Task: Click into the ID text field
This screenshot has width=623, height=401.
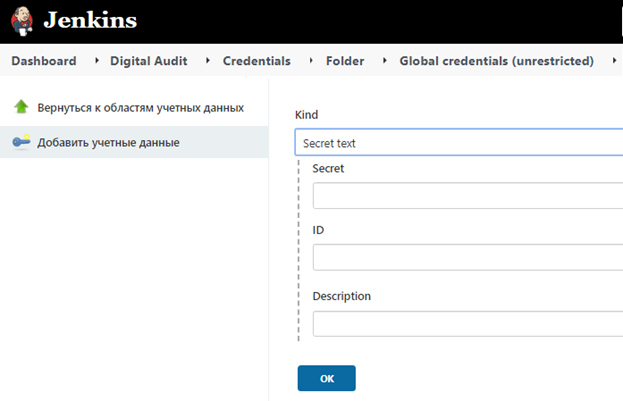Action: tap(468, 258)
